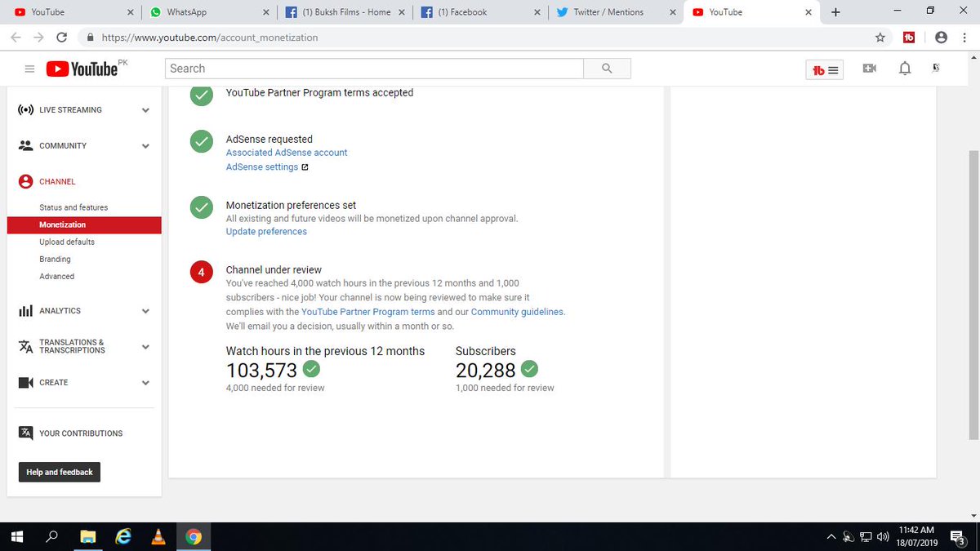Reload the page
980x551 pixels.
pyautogui.click(x=61, y=38)
